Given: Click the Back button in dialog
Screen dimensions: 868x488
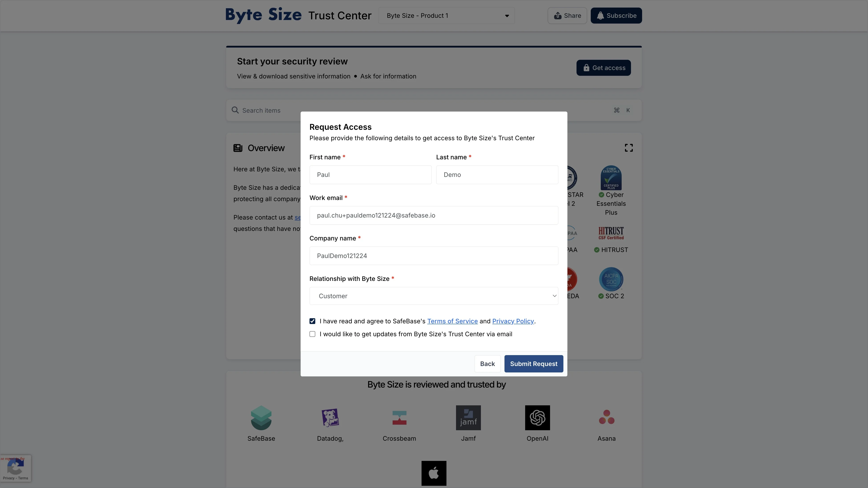Looking at the screenshot, I should tap(487, 364).
